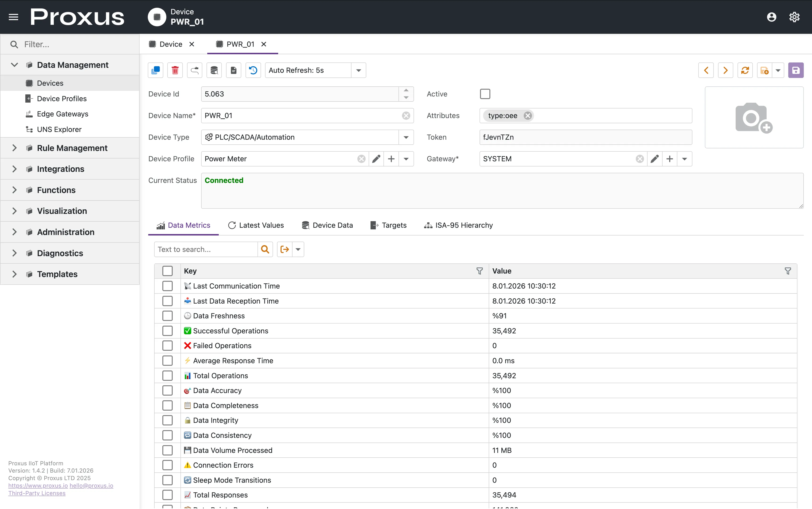This screenshot has height=509, width=812.
Task: Click the database icon in toolbar
Action: pos(214,70)
